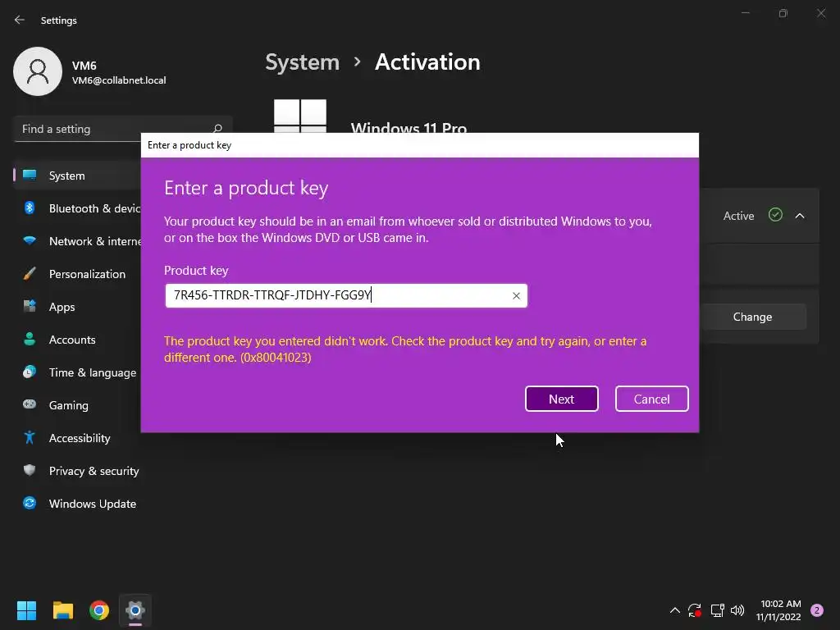Click the network tray icon

[717, 610]
